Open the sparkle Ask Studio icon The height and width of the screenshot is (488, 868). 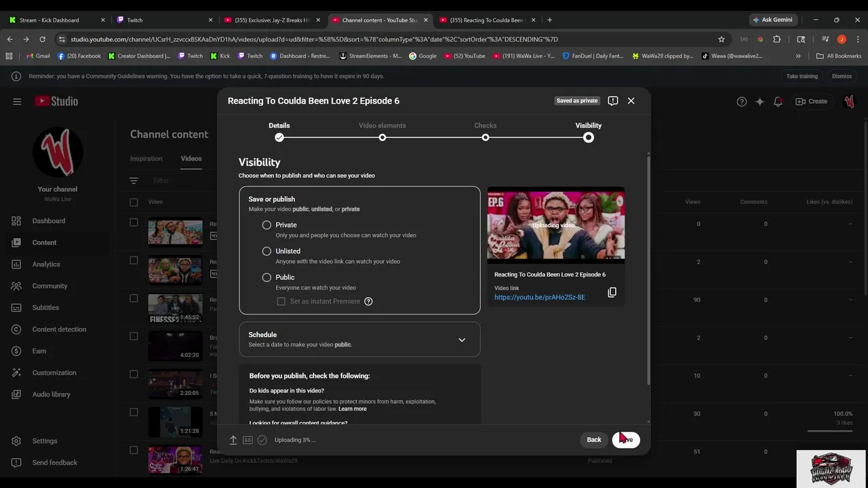click(760, 101)
